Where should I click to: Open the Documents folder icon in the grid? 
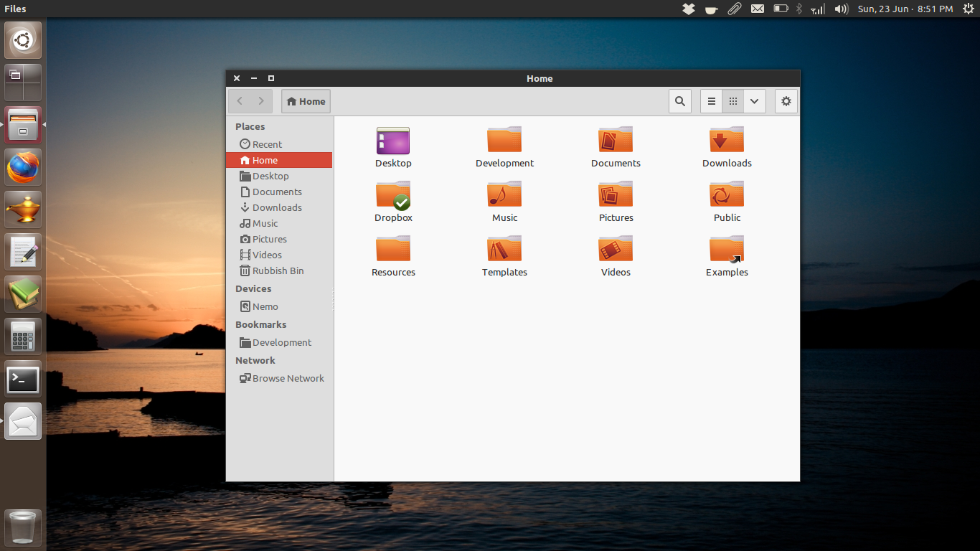tap(616, 140)
